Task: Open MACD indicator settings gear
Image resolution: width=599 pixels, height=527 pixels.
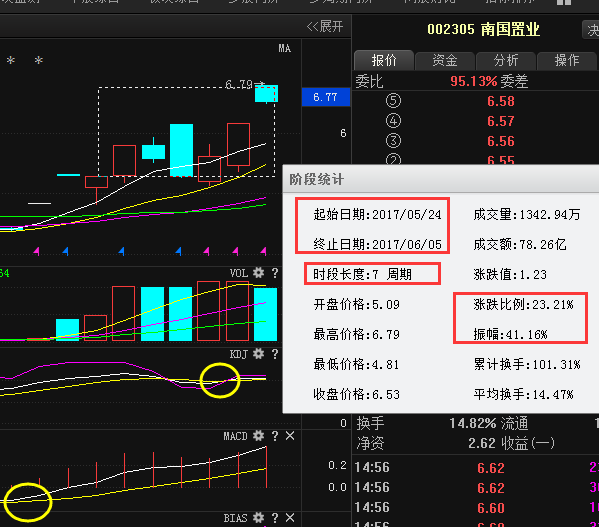Action: (259, 436)
